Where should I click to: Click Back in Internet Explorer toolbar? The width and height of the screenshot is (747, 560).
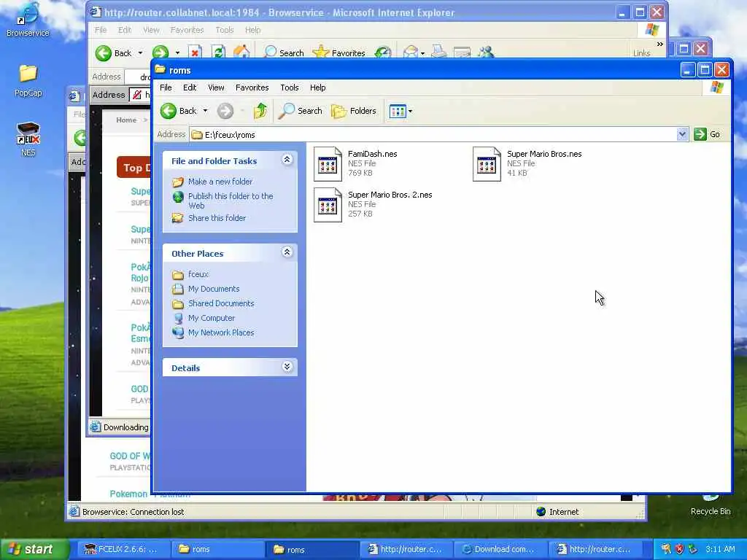113,52
